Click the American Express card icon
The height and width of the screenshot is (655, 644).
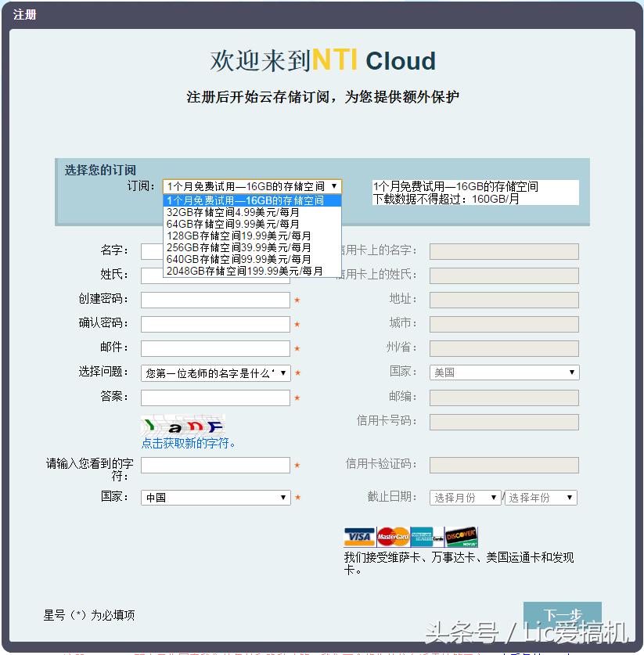(x=425, y=535)
